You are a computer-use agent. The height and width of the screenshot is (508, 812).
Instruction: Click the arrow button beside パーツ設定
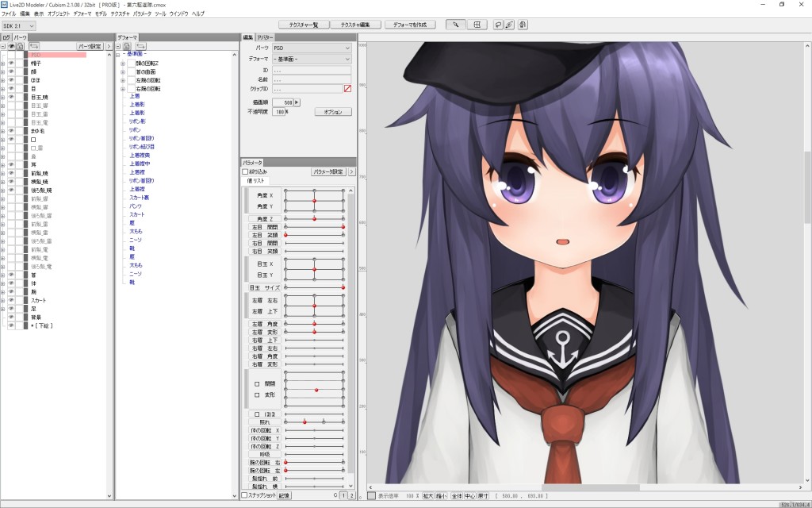point(109,46)
